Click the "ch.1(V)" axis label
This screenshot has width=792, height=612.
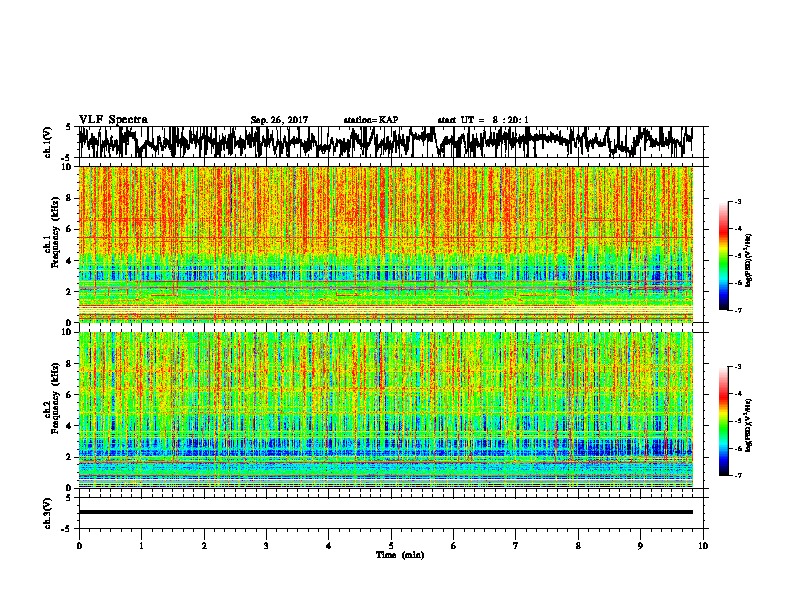[x=48, y=142]
